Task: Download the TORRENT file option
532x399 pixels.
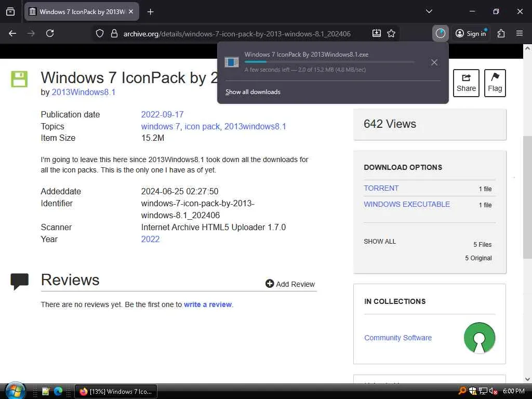Action: (x=381, y=188)
